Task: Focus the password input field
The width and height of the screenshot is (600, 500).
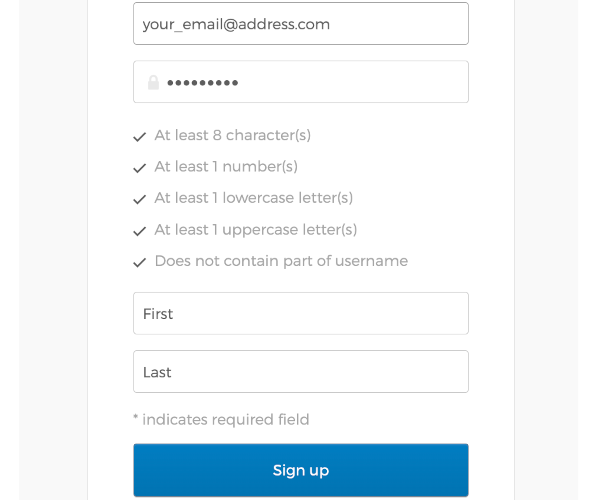Action: coord(301,81)
